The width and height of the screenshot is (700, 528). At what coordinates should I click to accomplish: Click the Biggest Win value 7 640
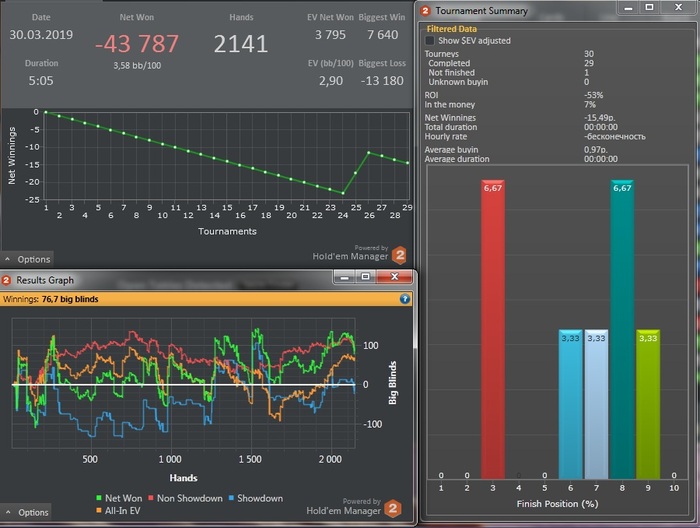point(383,35)
